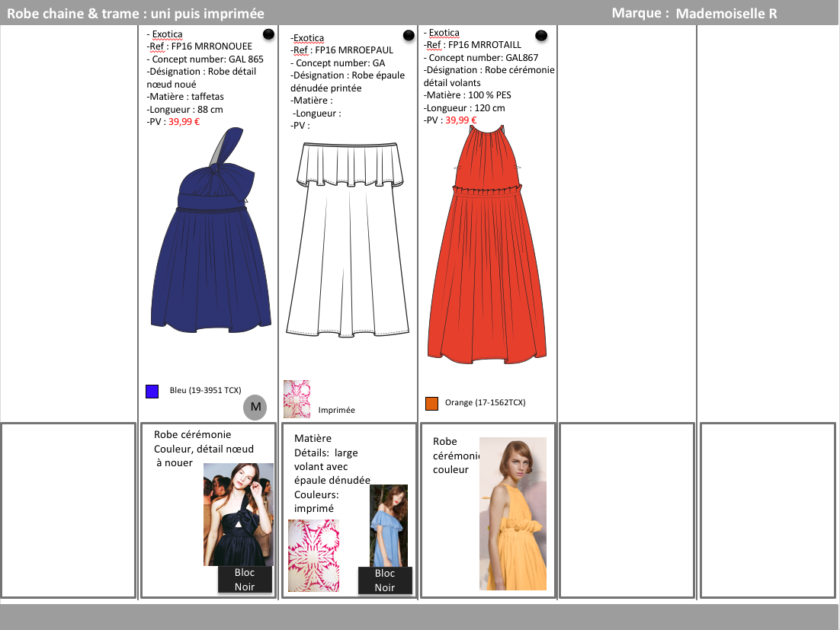Select 'Longueur : 88 cm' line
This screenshot has height=630, width=840.
click(x=184, y=110)
